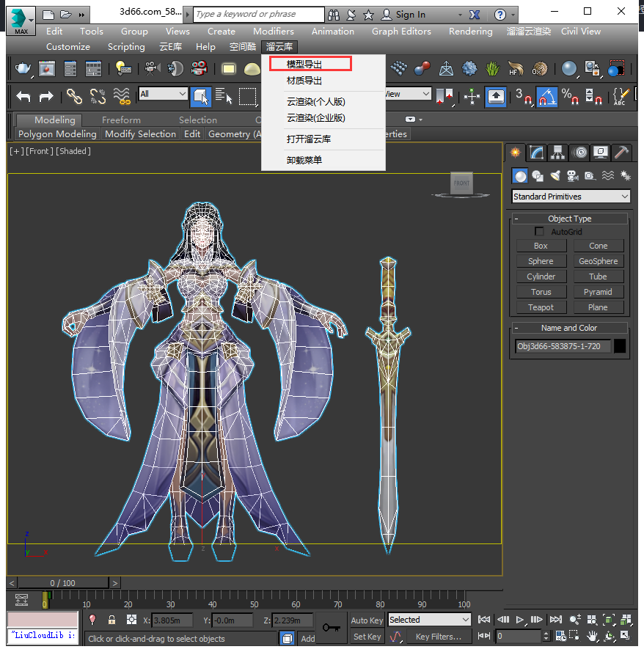Screen dimensions: 644x652
Task: Click the pink MAXScript mini listener area
Action: [x=43, y=619]
